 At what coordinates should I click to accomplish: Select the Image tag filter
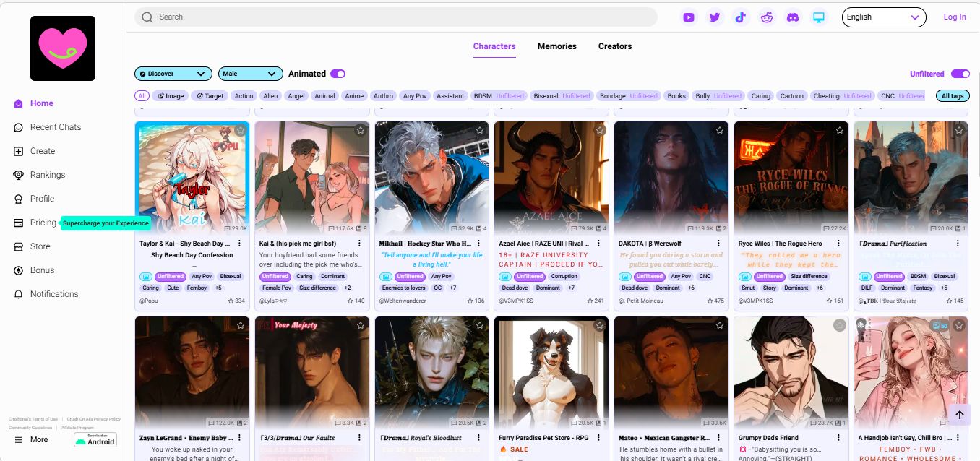click(x=171, y=96)
